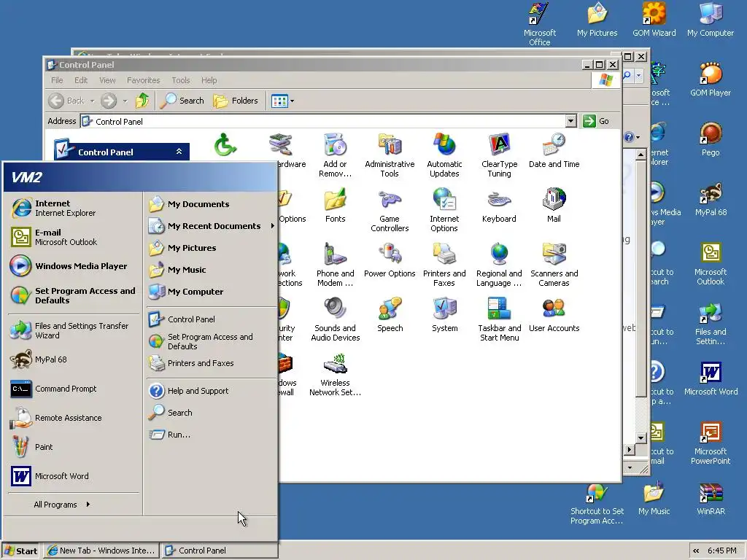Click the Up folder toolbar icon
The image size is (747, 560).
tap(142, 101)
